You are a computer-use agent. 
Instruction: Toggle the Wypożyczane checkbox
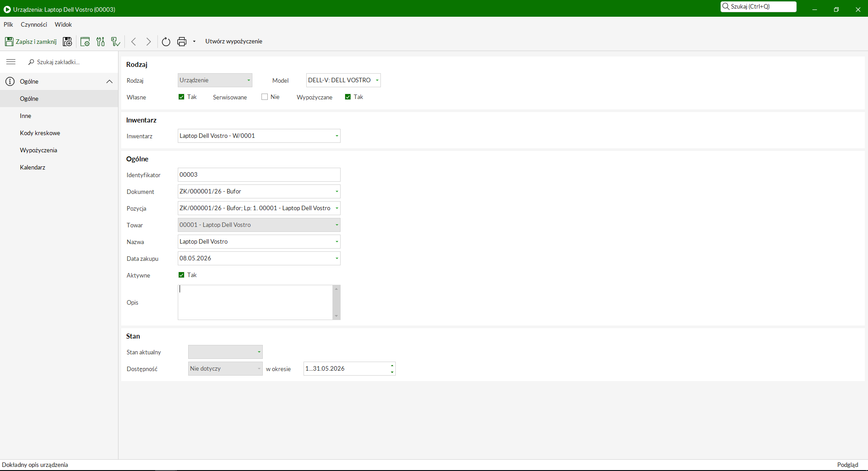tap(348, 97)
